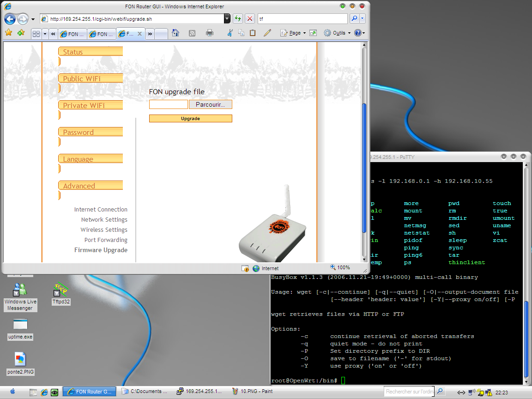Click the magnifier Search button in IE
Image resolution: width=532 pixels, height=399 pixels.
[x=355, y=18]
